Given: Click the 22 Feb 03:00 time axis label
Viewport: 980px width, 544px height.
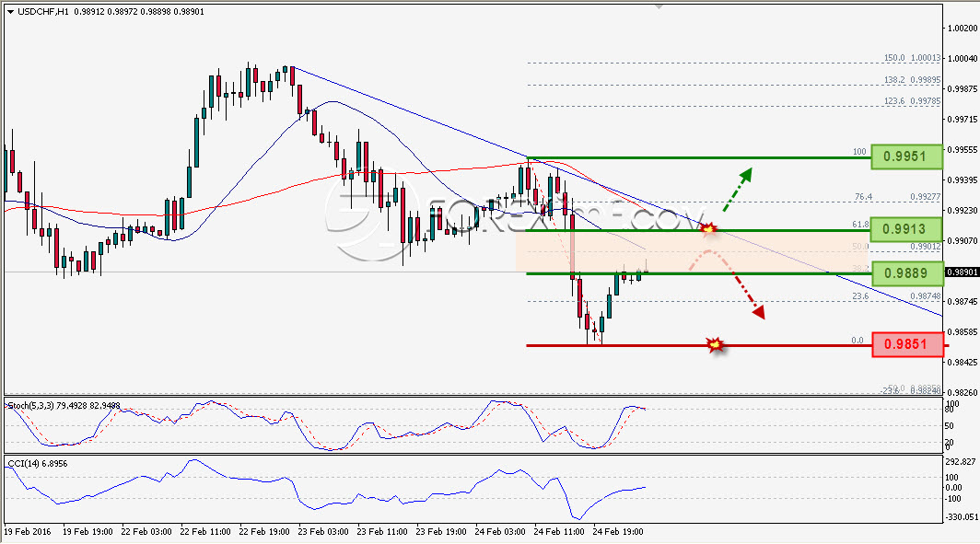Looking at the screenshot, I should [146, 531].
